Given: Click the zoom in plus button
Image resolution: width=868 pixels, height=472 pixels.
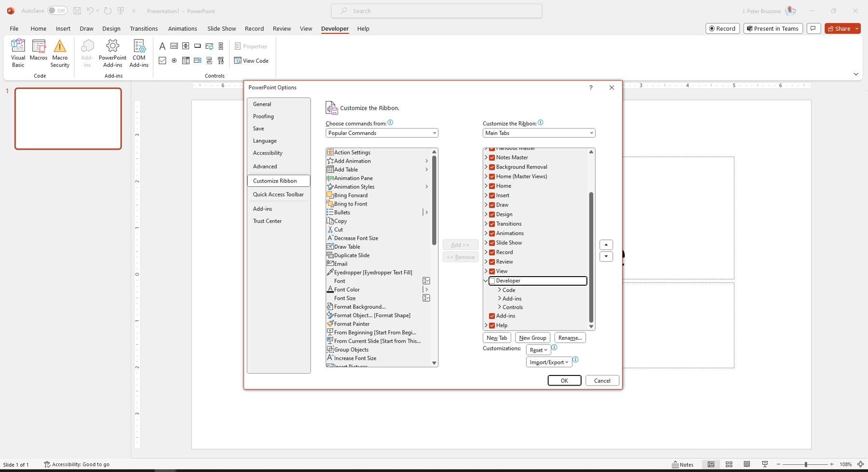Looking at the screenshot, I should coord(832,464).
